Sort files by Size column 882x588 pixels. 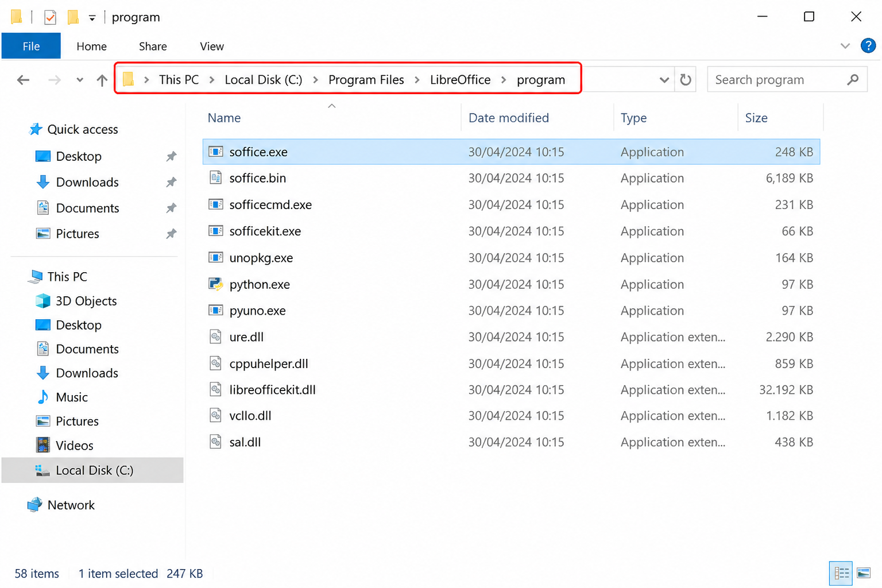click(756, 118)
